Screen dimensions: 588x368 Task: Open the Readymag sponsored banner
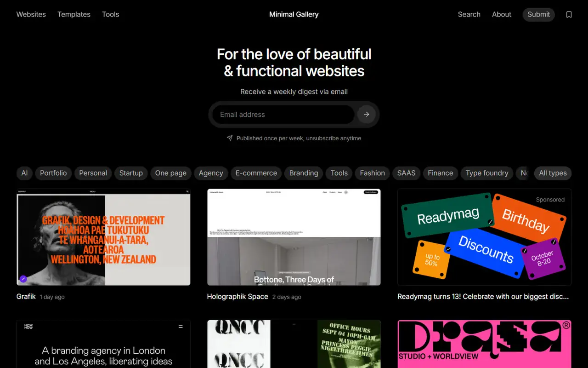[x=484, y=237]
